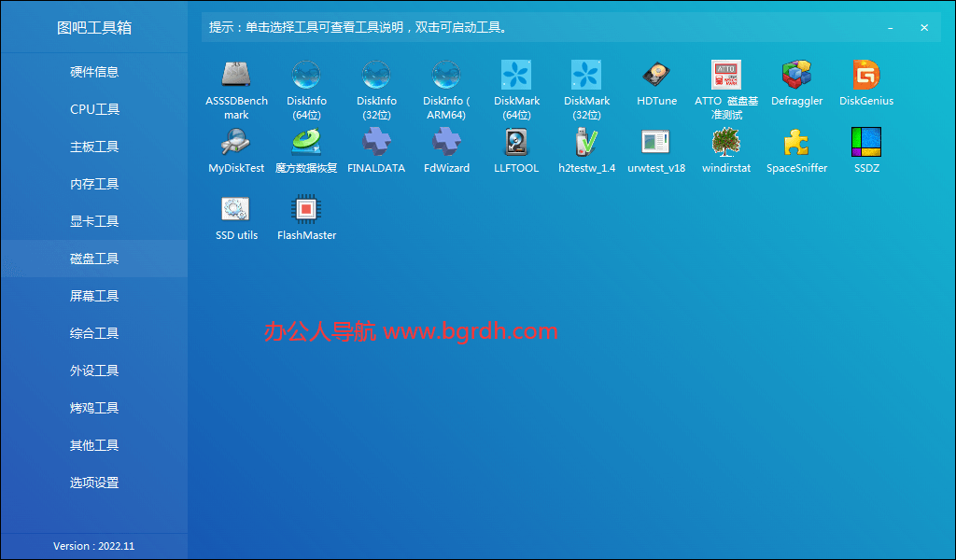956x560 pixels.
Task: Open the 显卡工具 category
Action: click(94, 221)
